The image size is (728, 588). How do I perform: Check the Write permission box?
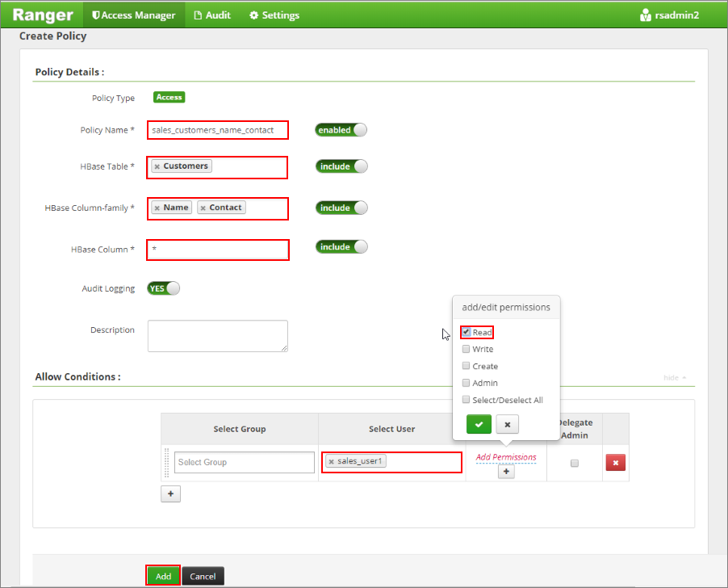click(466, 349)
